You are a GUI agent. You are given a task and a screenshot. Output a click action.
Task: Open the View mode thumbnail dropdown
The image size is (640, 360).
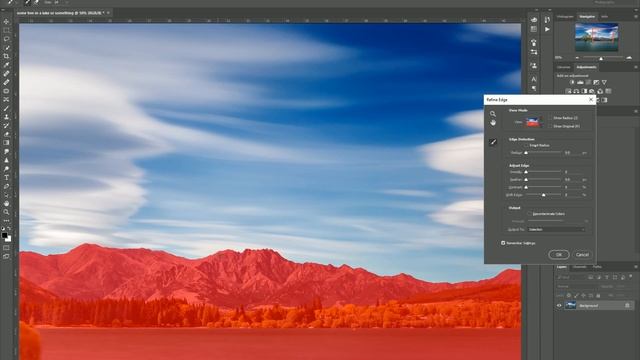tap(534, 122)
